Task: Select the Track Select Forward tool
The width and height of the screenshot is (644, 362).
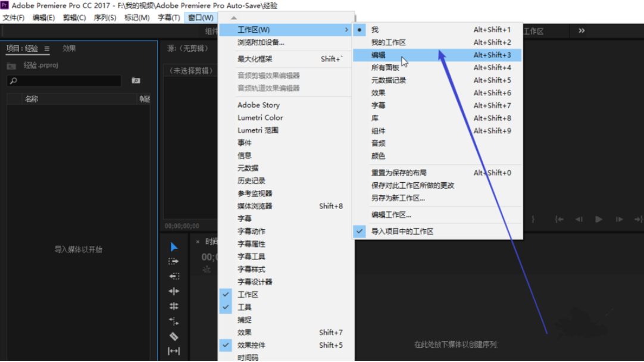Action: coord(173,261)
